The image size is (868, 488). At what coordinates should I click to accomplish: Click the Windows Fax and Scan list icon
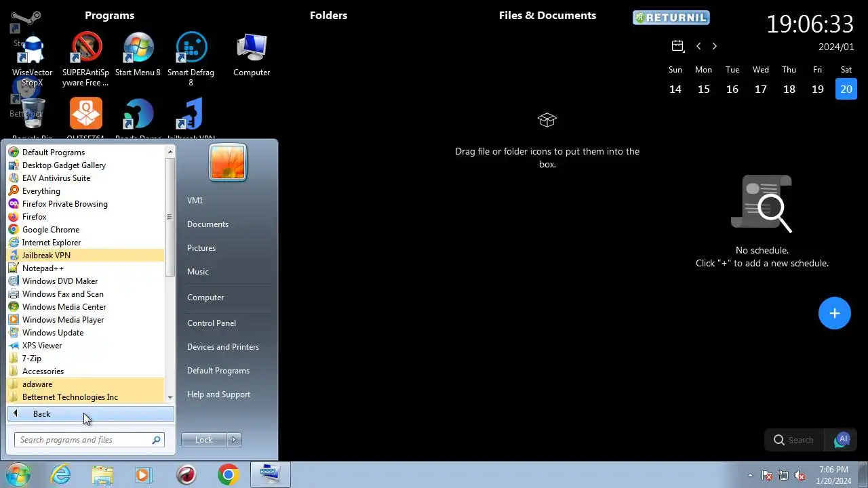click(14, 294)
